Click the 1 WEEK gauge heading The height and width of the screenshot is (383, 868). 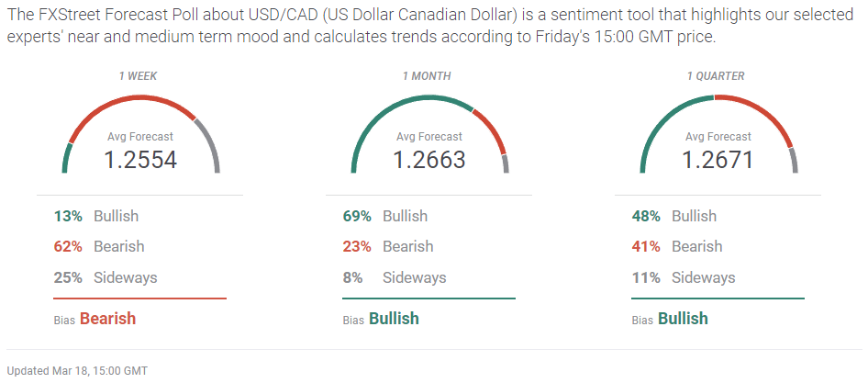(138, 76)
